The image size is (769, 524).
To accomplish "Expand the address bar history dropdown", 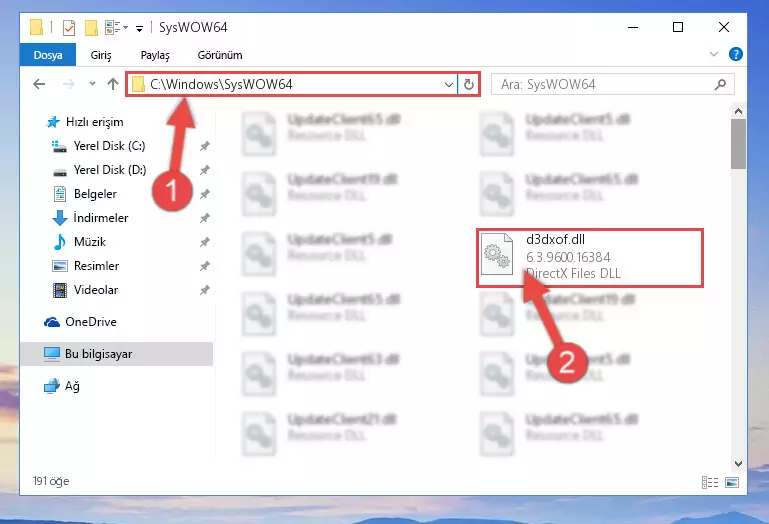I will tap(448, 84).
